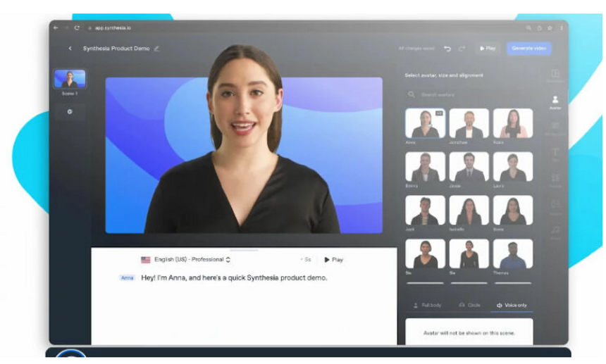Switch to the Voice only tab

(x=512, y=305)
